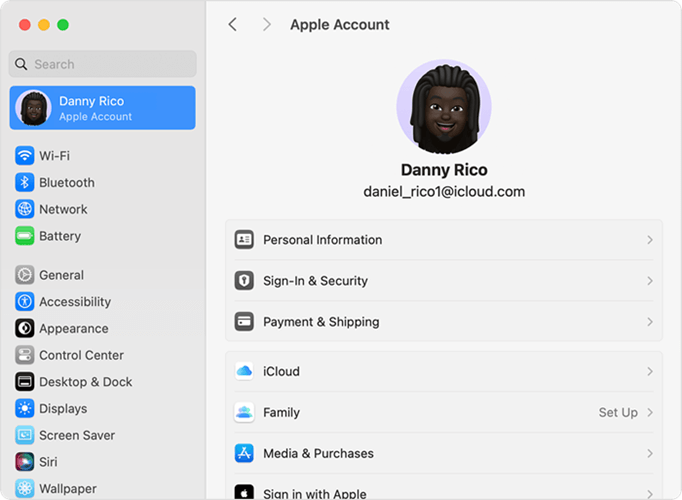The height and width of the screenshot is (500, 682).
Task: Expand Sign-In & Security chevron
Action: [649, 281]
